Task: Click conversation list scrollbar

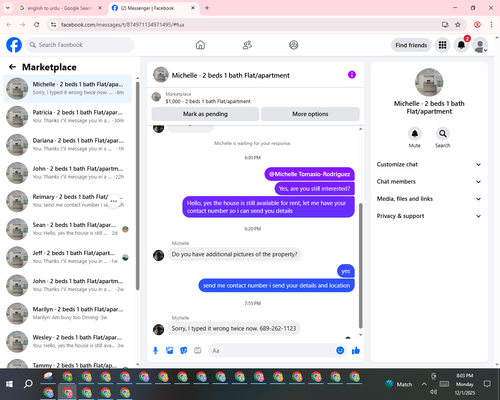Action: pos(137,185)
